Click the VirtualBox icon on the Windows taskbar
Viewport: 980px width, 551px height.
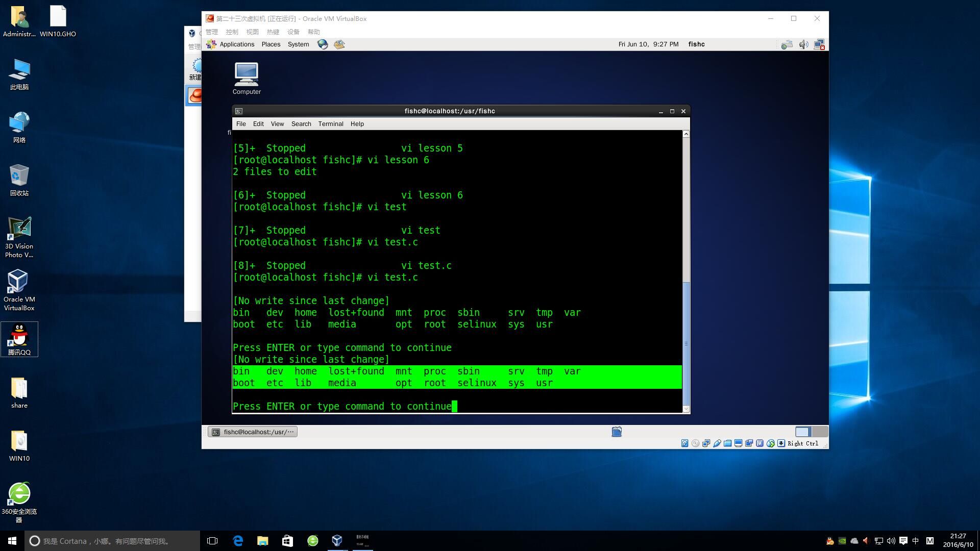click(x=337, y=541)
